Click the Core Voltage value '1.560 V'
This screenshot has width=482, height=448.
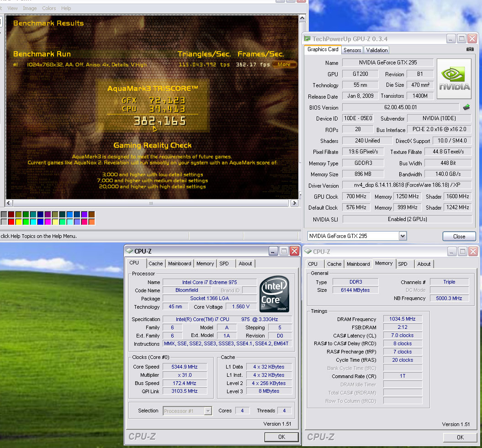coord(241,306)
